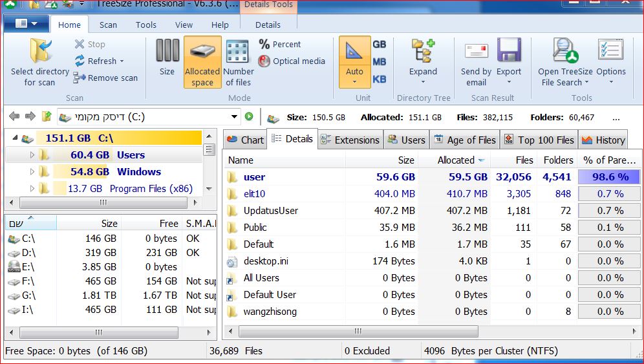The height and width of the screenshot is (364, 644).
Task: Open Expand directory tree menu
Action: pos(423,61)
